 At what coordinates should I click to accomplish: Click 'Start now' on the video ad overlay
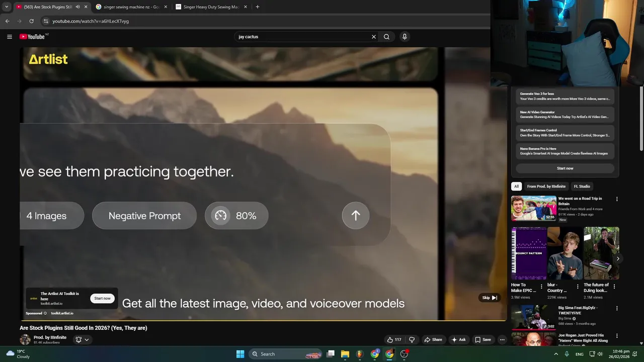[102, 299]
